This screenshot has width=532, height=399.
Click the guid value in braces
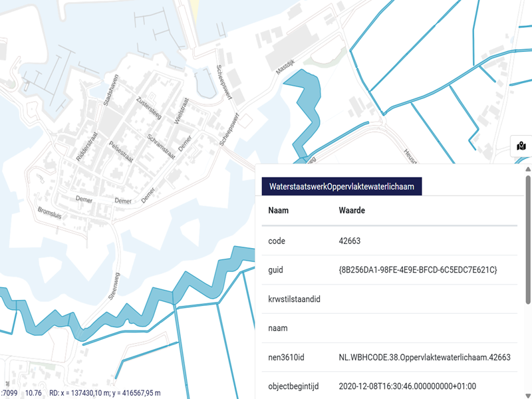pyautogui.click(x=418, y=270)
